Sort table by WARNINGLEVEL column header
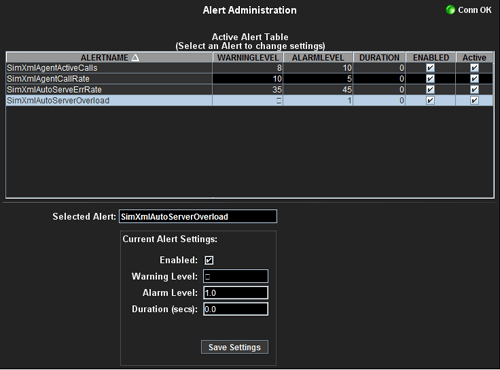Viewport: 500px width, 370px height. coord(248,58)
